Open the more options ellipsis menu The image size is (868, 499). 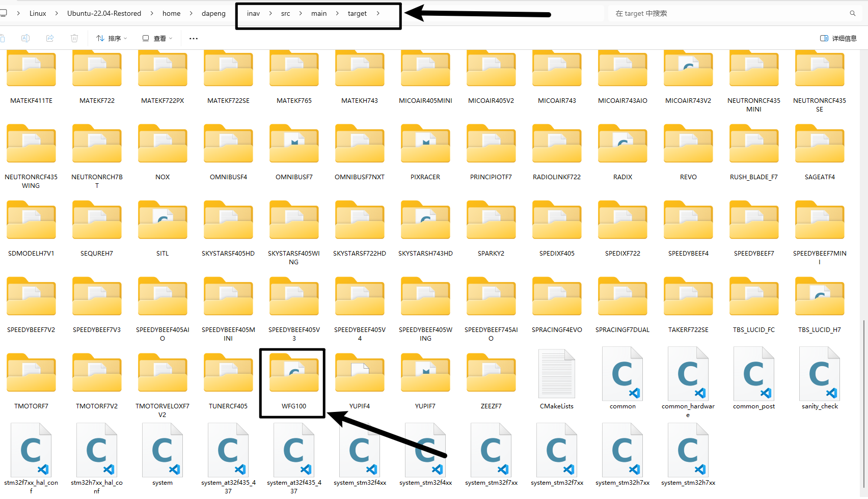tap(194, 38)
